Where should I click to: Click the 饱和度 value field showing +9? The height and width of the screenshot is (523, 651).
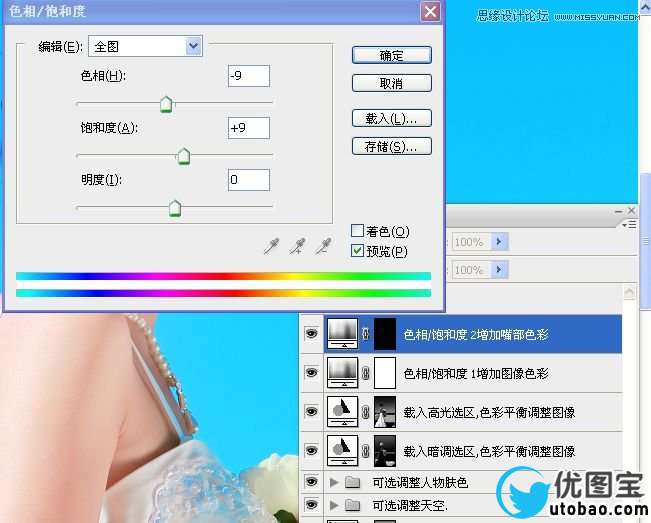click(249, 128)
